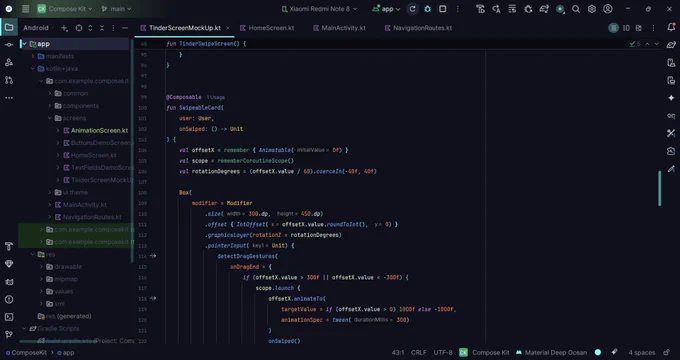Click the CRLF line separator indicator
The image size is (680, 360).
coord(418,353)
